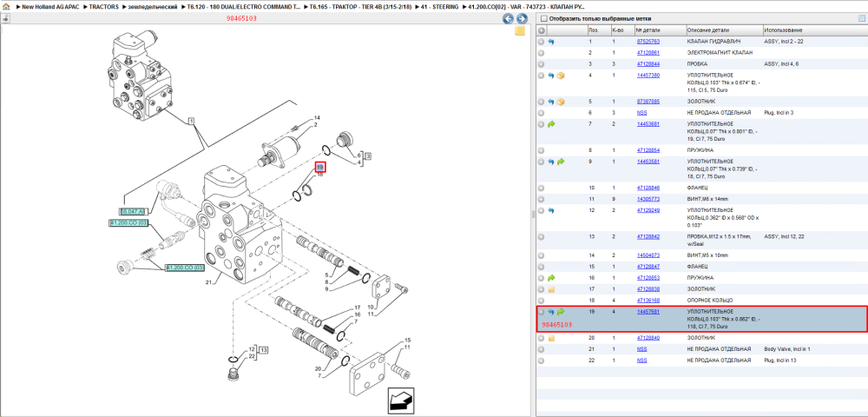The width and height of the screenshot is (868, 417).
Task: Click the green arrow icon for part 47128853
Action: tap(551, 277)
